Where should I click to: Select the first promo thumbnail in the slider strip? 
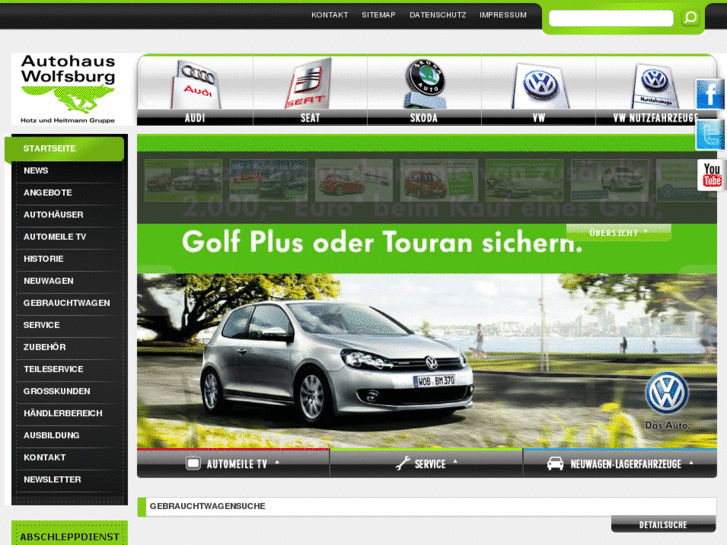(183, 180)
